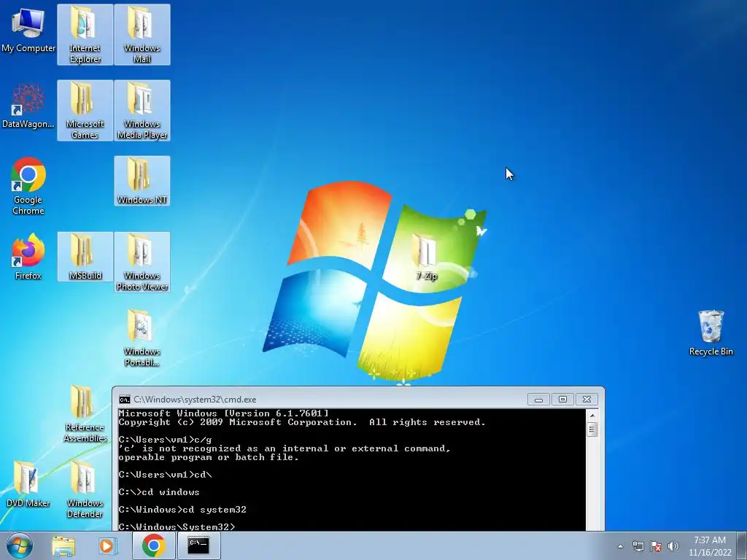
Task: Select the Windows Defender folder
Action: pos(85,489)
